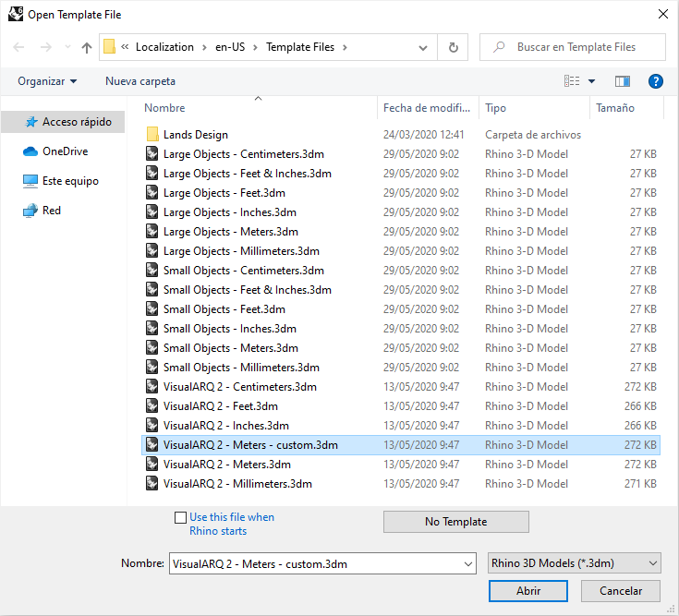The height and width of the screenshot is (616, 679).
Task: Sort by the Tipo column header
Action: click(495, 108)
